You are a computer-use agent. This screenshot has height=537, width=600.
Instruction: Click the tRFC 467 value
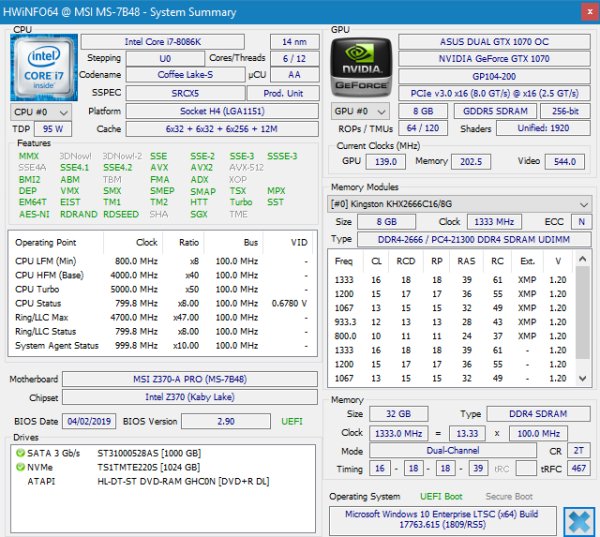tap(578, 468)
